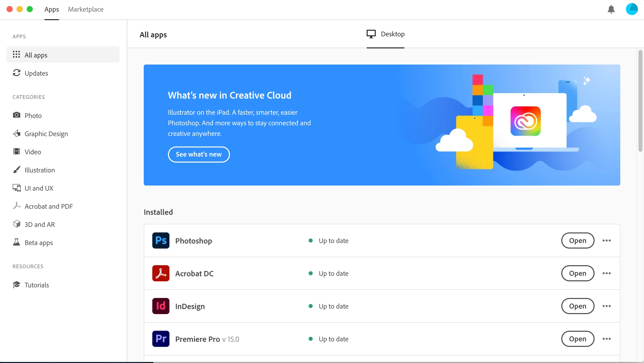Open Tutorials in the Resources section
Screen dimensions: 644x363
(37, 285)
